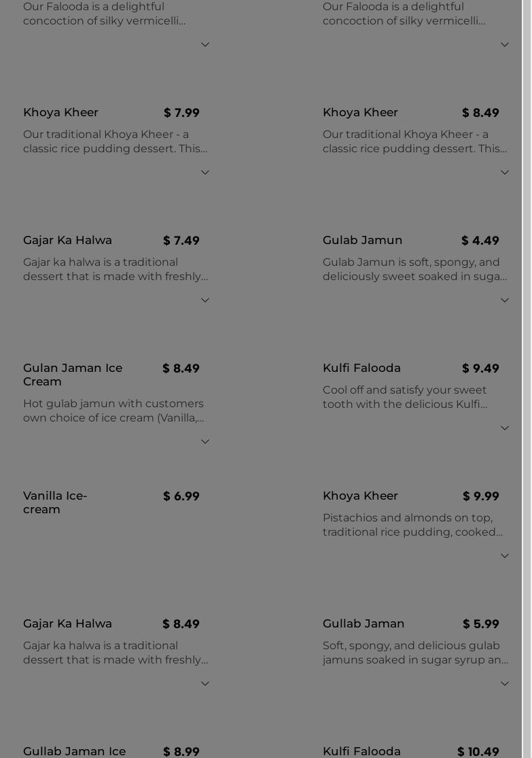
Task: Expand the $9.49 Kulfi Falooda description chevron
Action: pos(505,428)
